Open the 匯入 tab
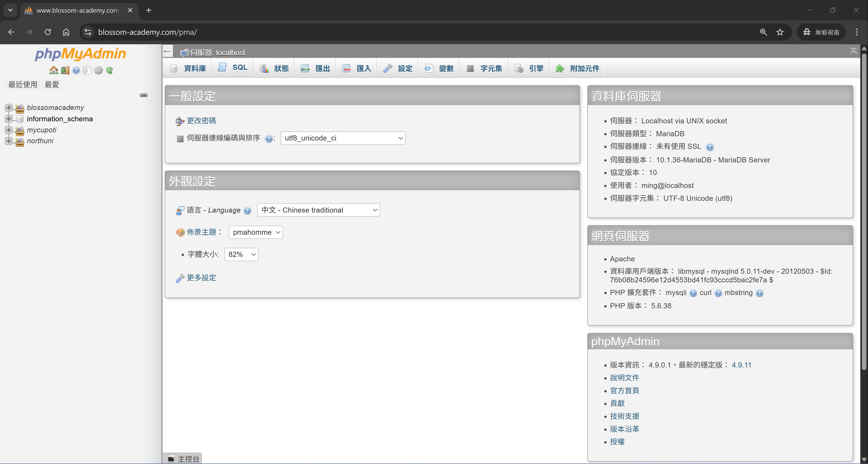Screen dimensions: 868x464 [x=356, y=68]
